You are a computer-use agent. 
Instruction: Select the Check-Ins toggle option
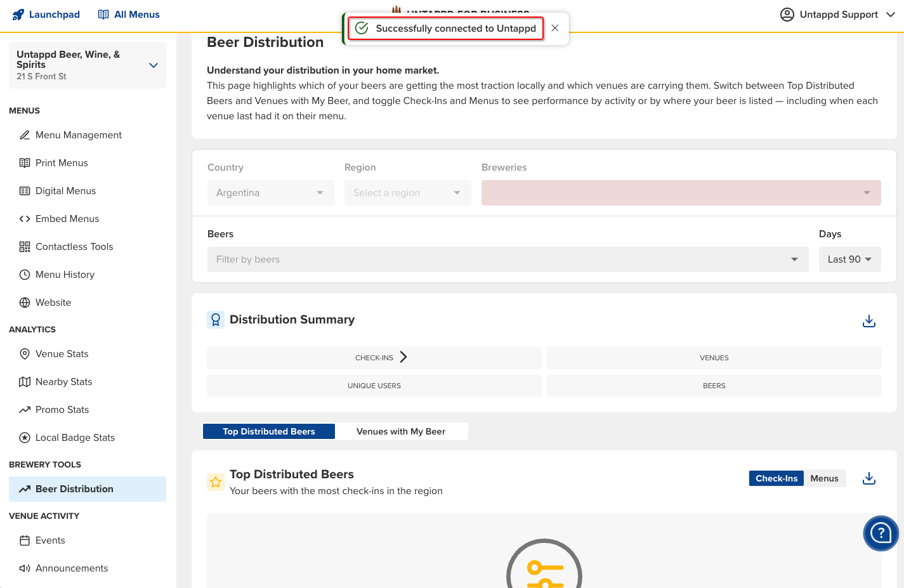[x=776, y=478]
